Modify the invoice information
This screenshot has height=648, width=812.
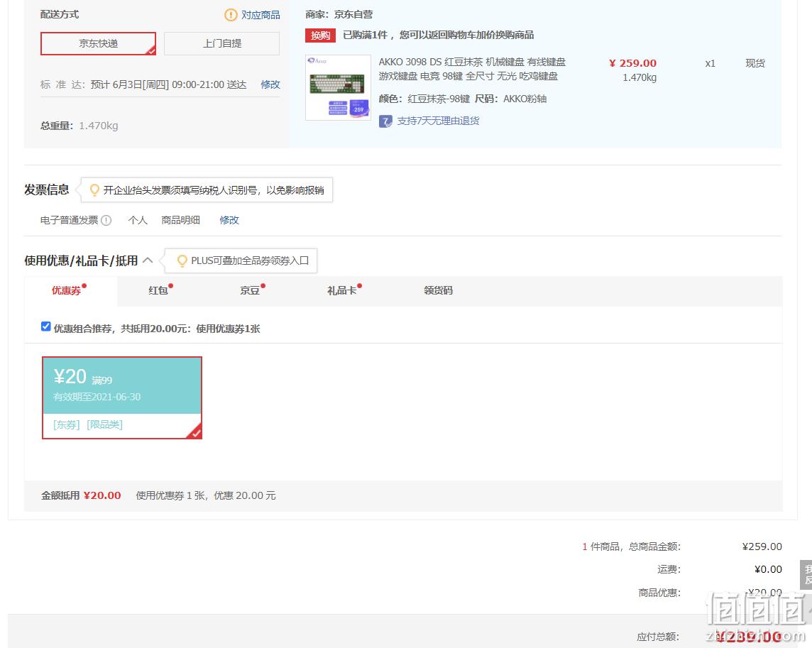(229, 220)
